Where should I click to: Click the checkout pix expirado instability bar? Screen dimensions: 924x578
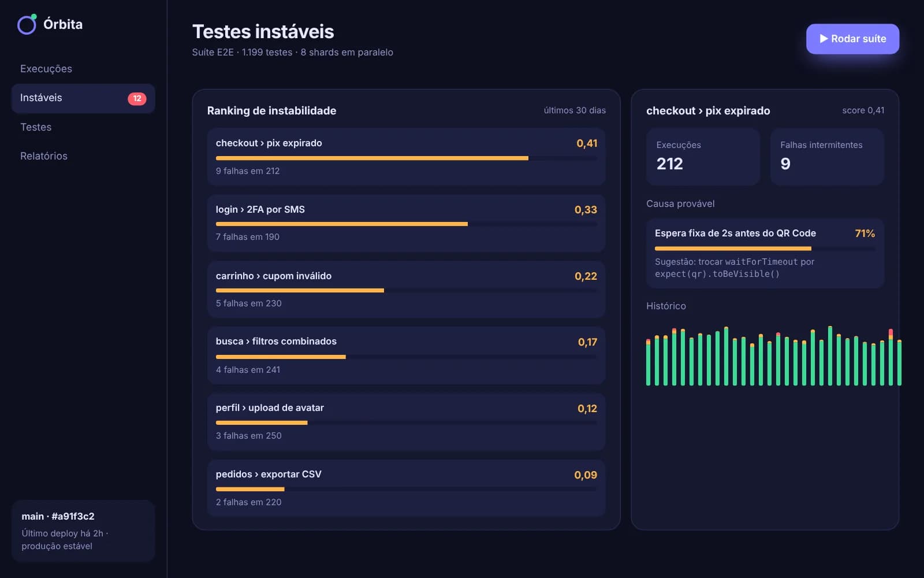407,158
